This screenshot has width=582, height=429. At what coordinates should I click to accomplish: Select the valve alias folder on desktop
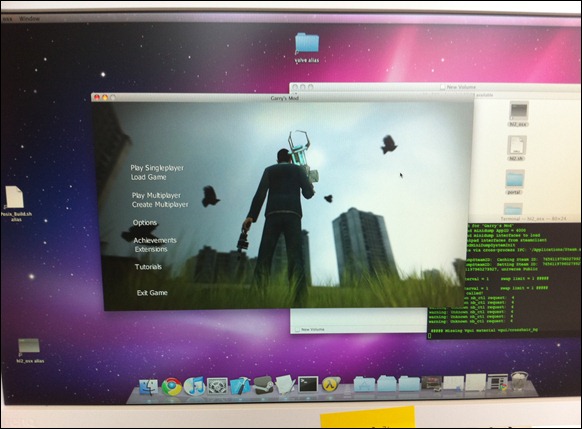click(x=307, y=48)
